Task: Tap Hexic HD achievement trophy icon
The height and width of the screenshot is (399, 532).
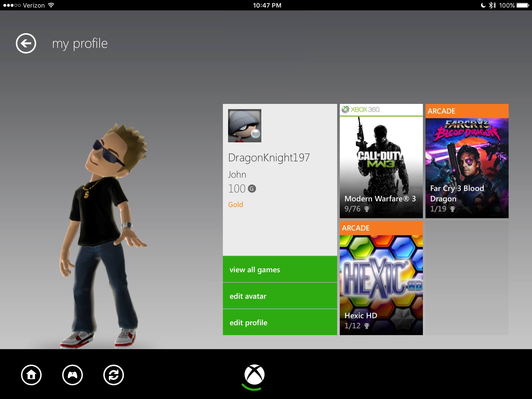Action: point(367,326)
